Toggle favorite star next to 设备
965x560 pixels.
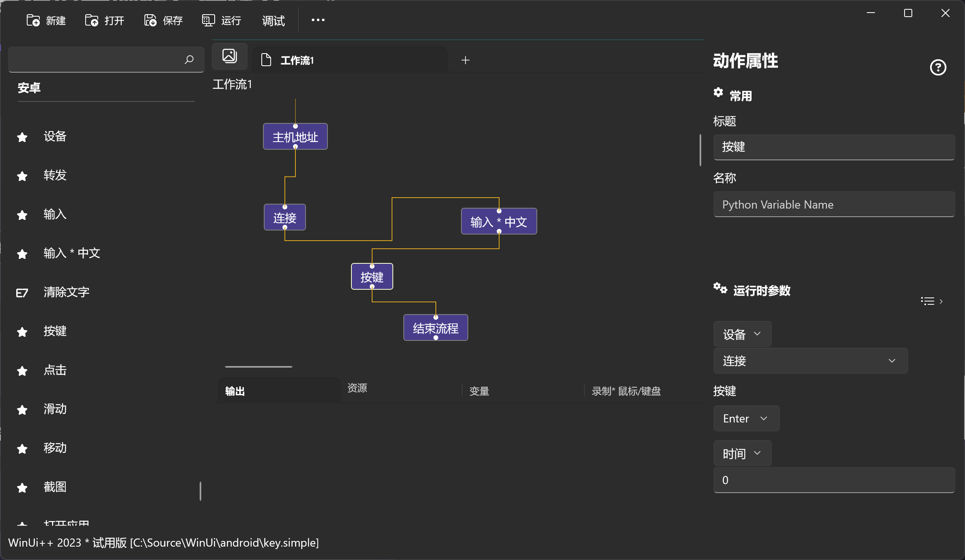pos(22,137)
